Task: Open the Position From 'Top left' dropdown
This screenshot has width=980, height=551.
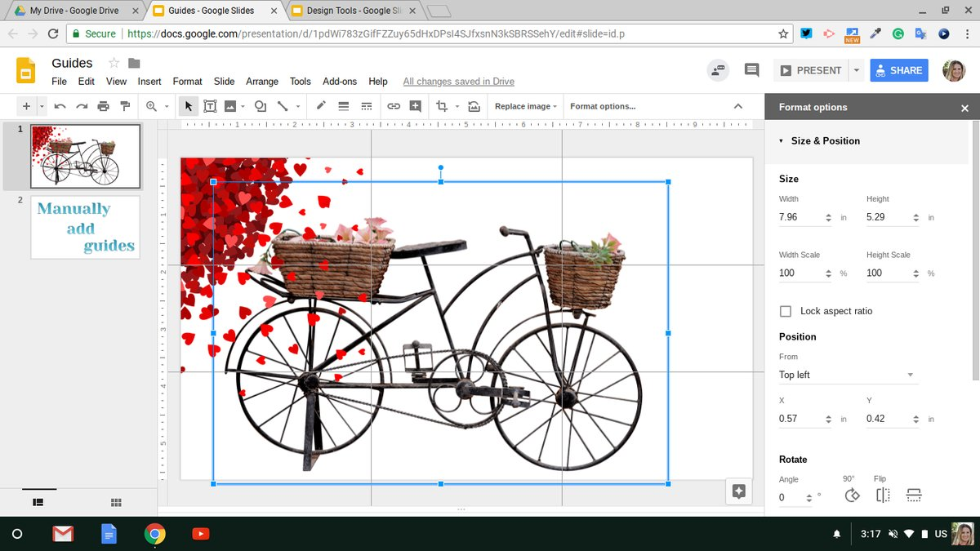Action: (848, 375)
